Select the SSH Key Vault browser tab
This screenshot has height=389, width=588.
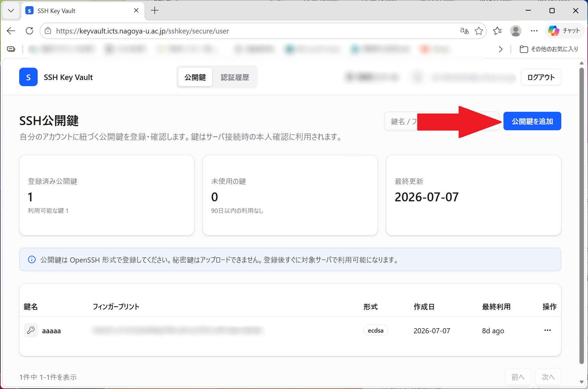tap(83, 11)
